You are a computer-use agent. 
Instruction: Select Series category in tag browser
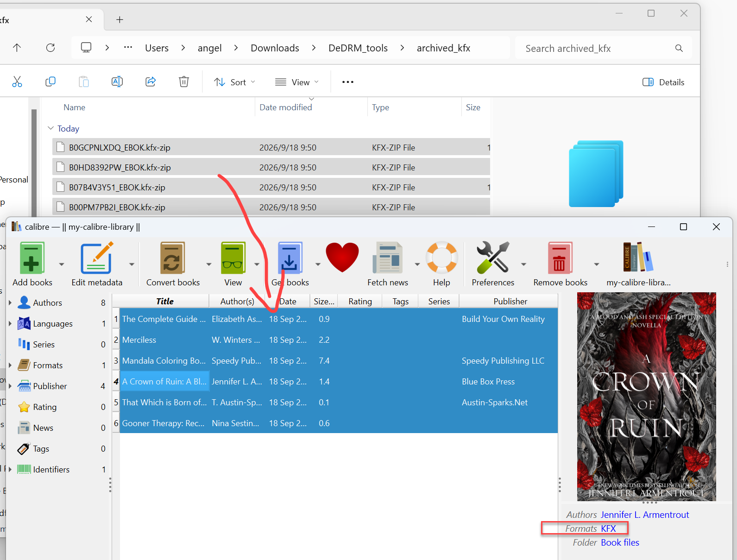pyautogui.click(x=44, y=344)
